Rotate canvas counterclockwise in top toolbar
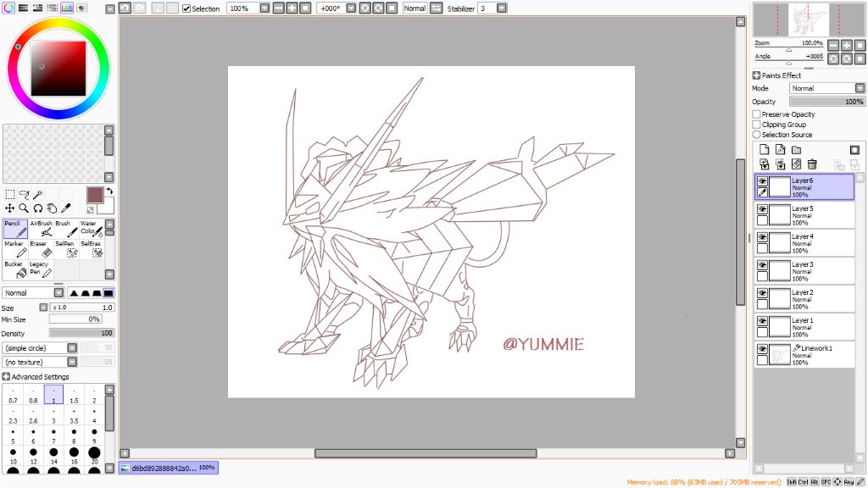Viewport: 868px width, 488px height. [x=364, y=8]
